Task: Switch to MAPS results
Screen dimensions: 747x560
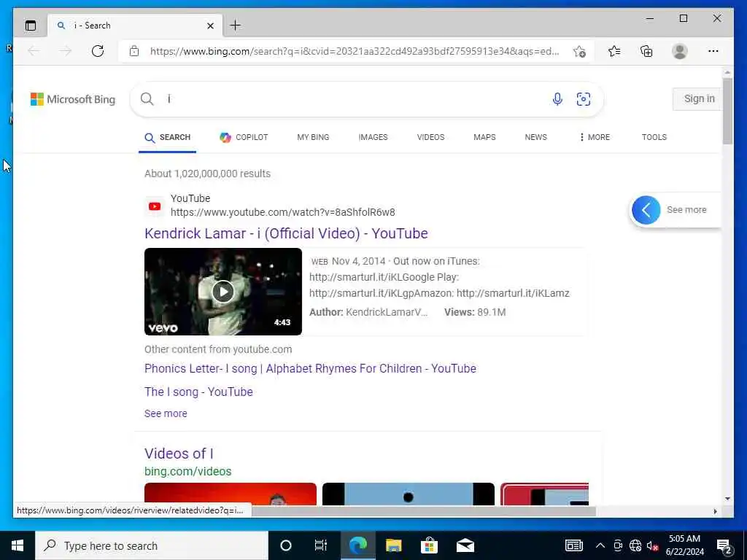Action: [x=484, y=137]
